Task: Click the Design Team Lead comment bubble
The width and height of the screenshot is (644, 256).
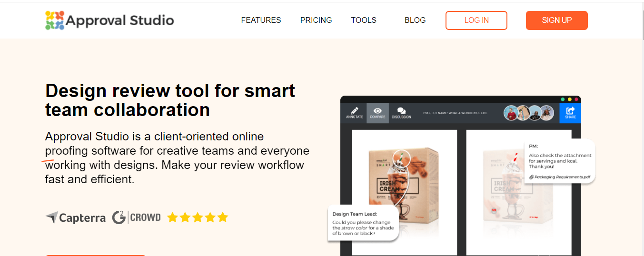Action: point(363,224)
